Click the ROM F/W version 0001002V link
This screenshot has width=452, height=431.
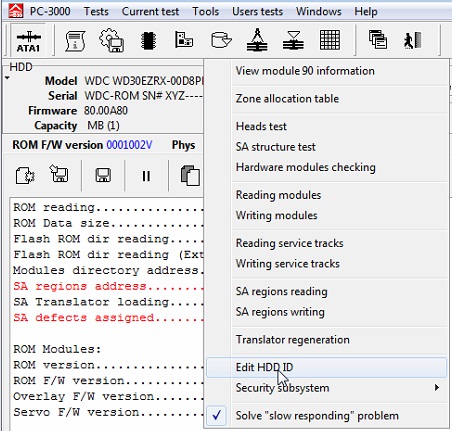coord(129,145)
